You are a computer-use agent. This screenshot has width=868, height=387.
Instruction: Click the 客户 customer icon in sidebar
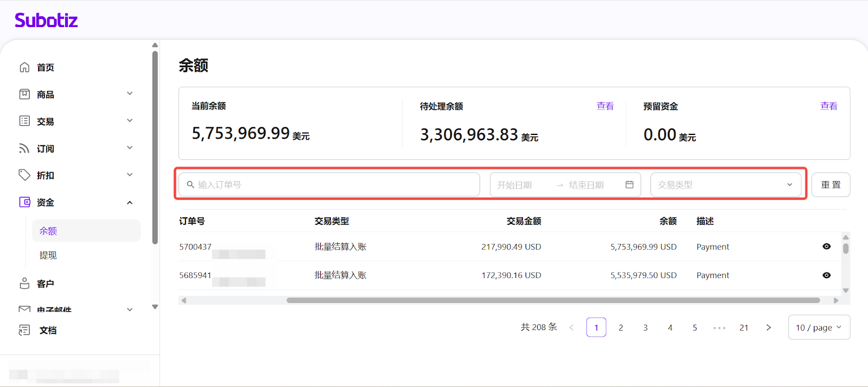[24, 283]
